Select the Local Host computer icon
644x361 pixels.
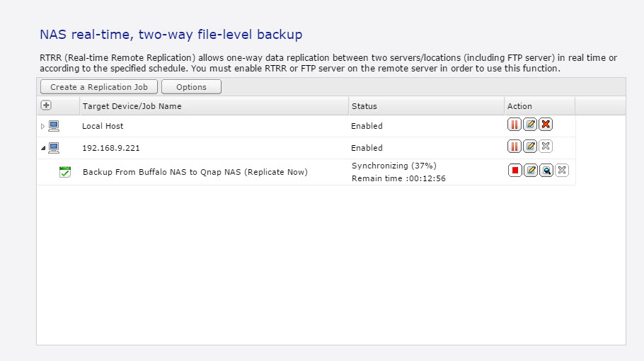54,126
